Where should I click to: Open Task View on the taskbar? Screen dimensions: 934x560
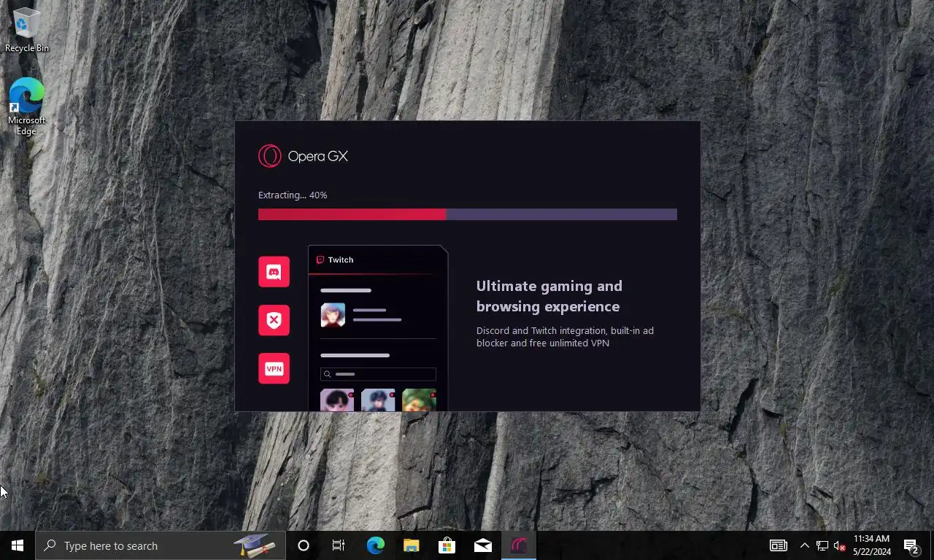click(x=339, y=545)
